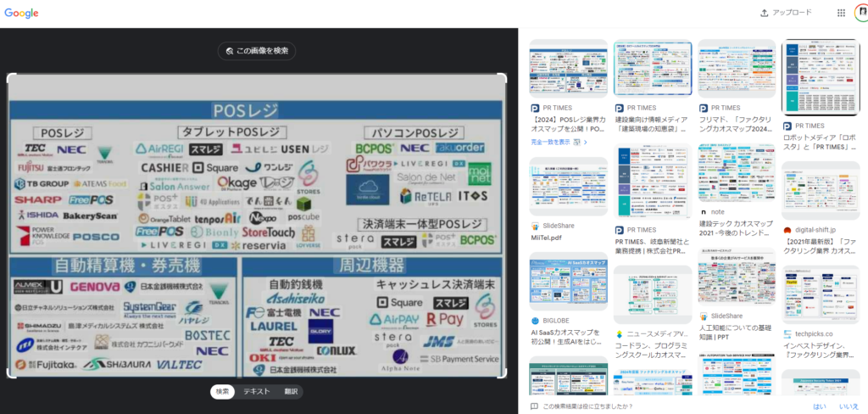Click the POSレジ main header in image
This screenshot has width=868, height=414.
click(x=246, y=111)
